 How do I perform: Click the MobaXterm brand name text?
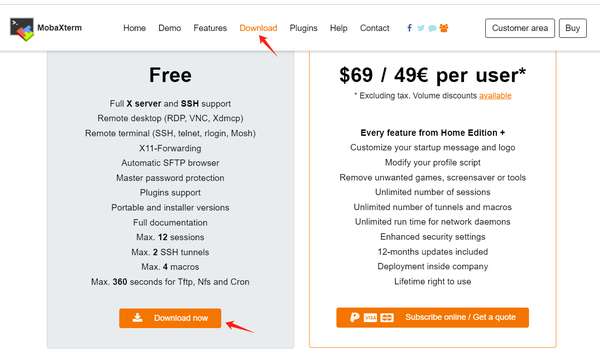point(59,28)
